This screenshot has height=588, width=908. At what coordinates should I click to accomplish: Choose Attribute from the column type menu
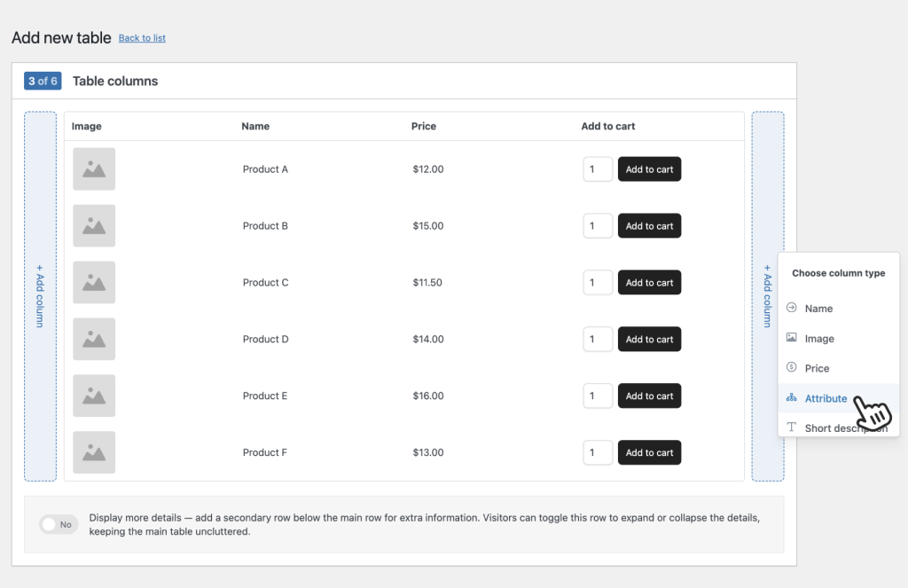(826, 398)
